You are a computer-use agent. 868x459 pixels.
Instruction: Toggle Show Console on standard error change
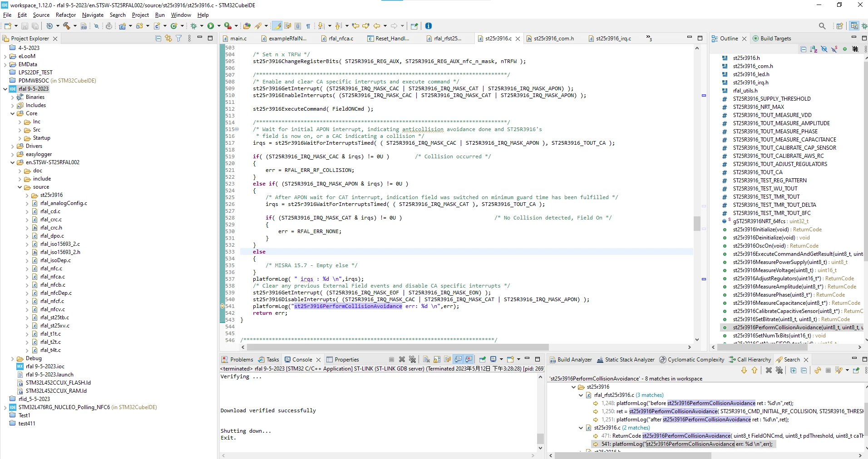pos(469,359)
